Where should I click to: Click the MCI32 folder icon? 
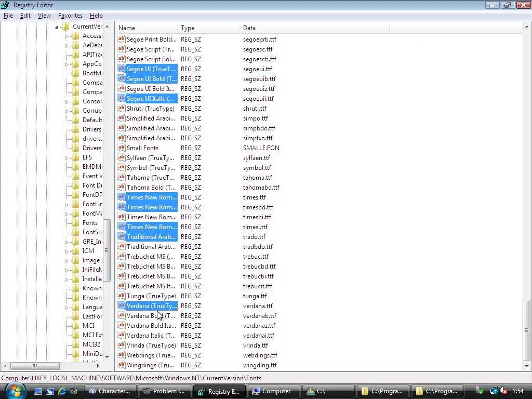click(76, 344)
